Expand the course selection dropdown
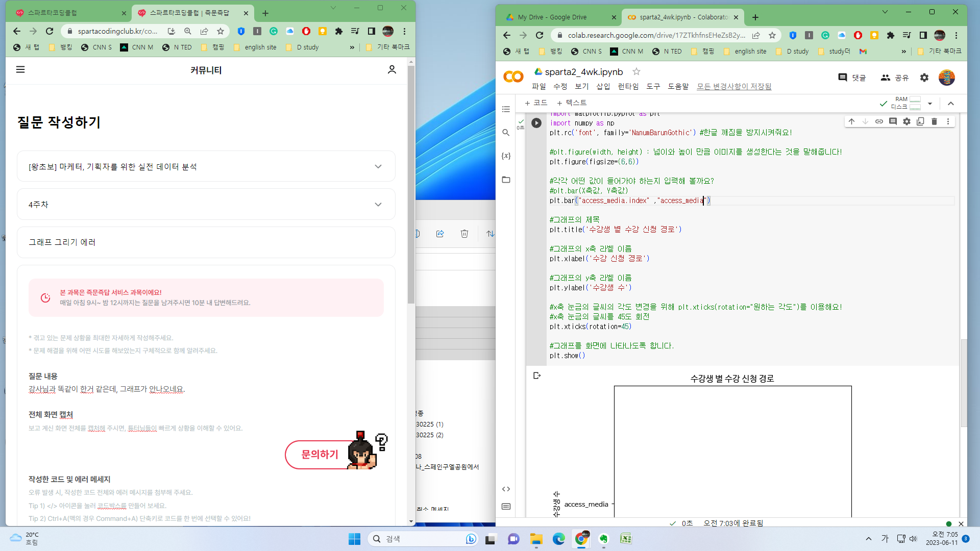980x551 pixels. pyautogui.click(x=206, y=166)
